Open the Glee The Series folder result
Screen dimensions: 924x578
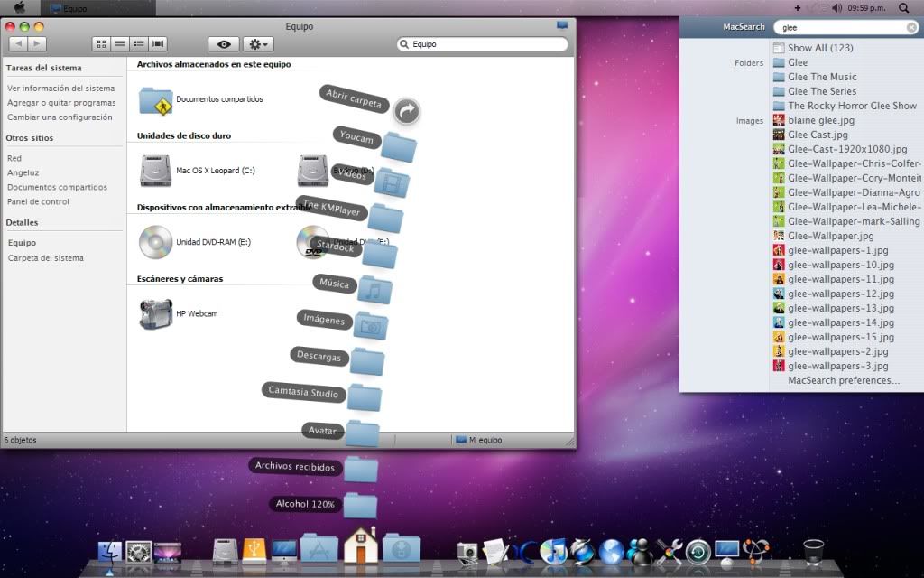822,91
